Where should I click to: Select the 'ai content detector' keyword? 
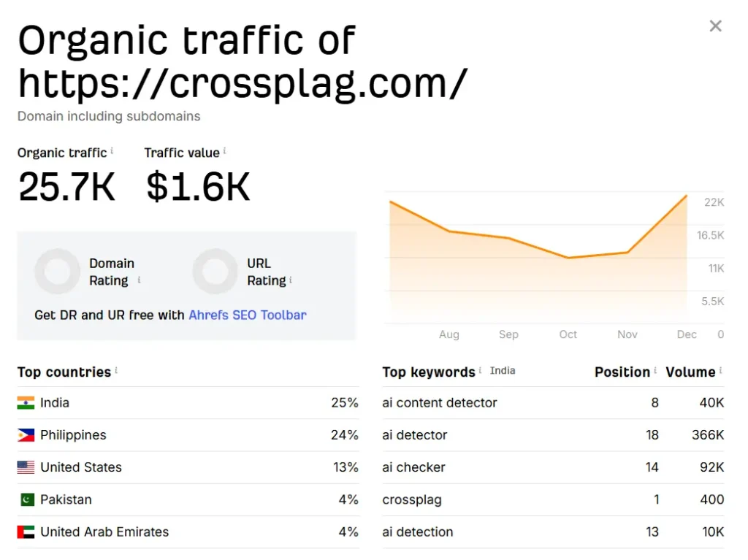click(440, 403)
